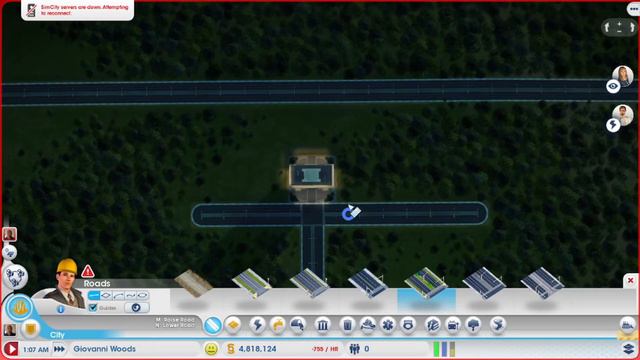
Task: Click the red warning triangle alert
Action: 87,271
